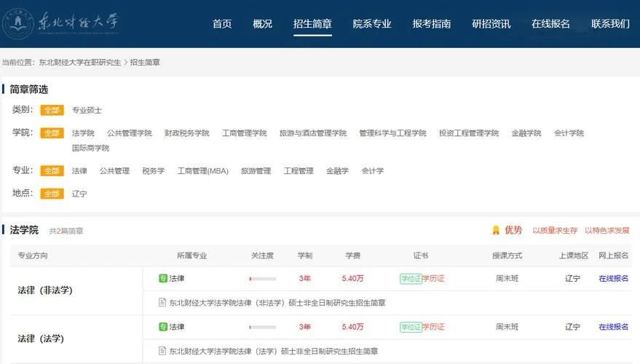Open 报考指南 navigation item
This screenshot has height=364, width=640.
coord(432,24)
